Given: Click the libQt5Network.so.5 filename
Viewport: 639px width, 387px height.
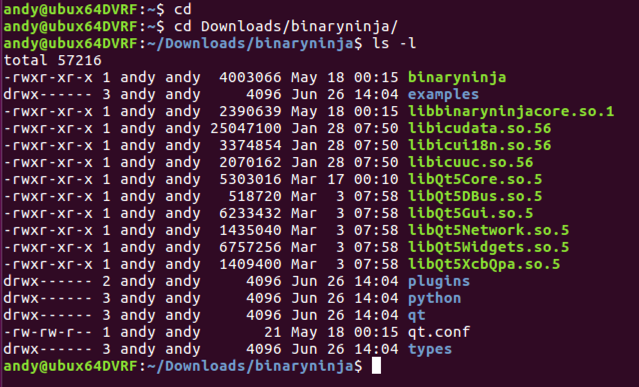Looking at the screenshot, I should pos(489,230).
